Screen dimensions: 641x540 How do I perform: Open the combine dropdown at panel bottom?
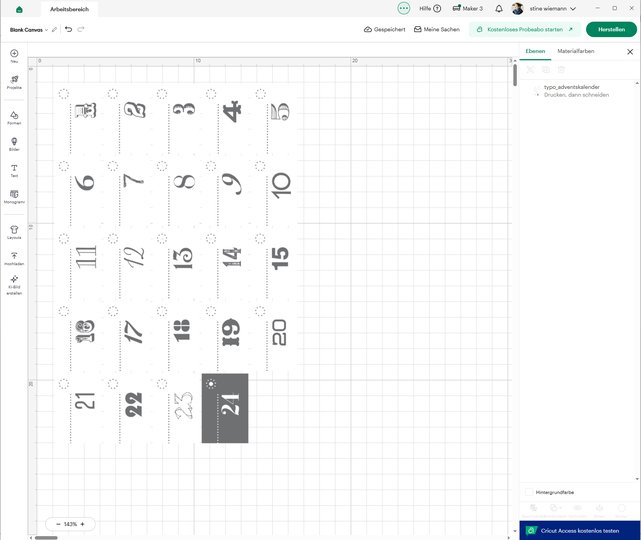(555, 508)
